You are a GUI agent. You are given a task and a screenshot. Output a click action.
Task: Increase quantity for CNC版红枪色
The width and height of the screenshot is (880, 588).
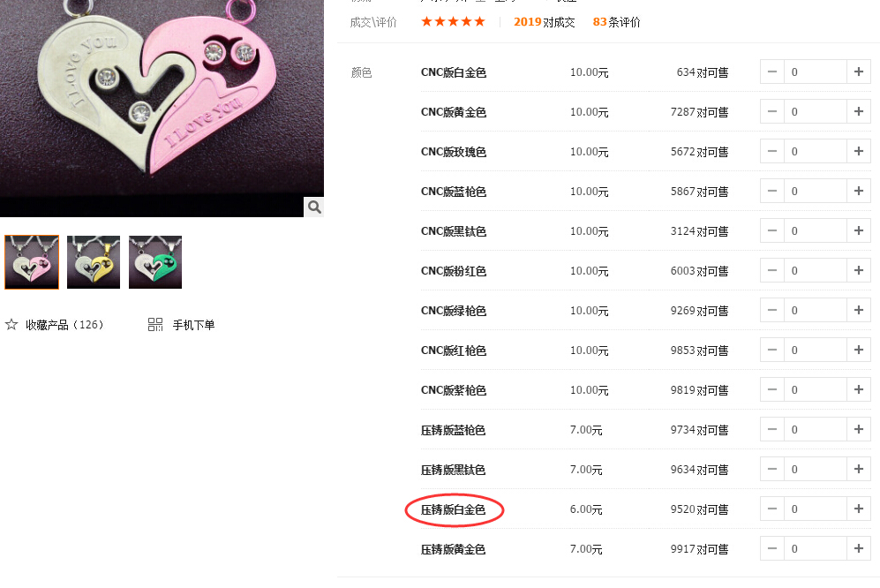click(858, 350)
